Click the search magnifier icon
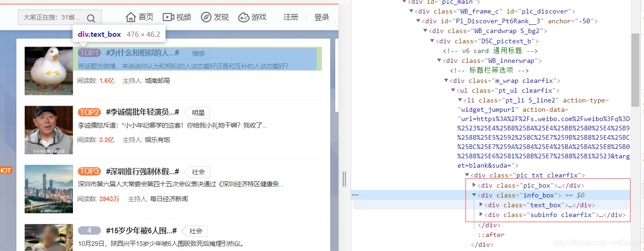Viewport: 644px width, 251px height. coord(91,18)
